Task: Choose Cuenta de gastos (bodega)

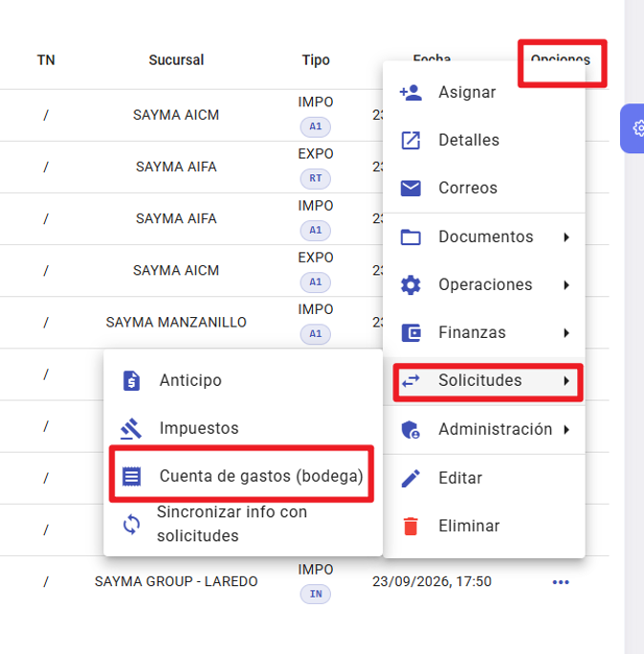Action: [x=241, y=474]
